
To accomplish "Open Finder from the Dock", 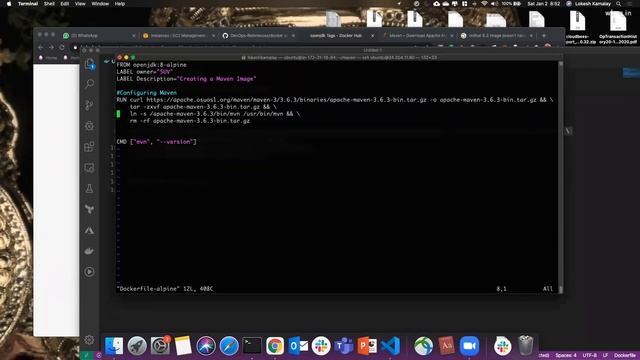I will point(114,346).
